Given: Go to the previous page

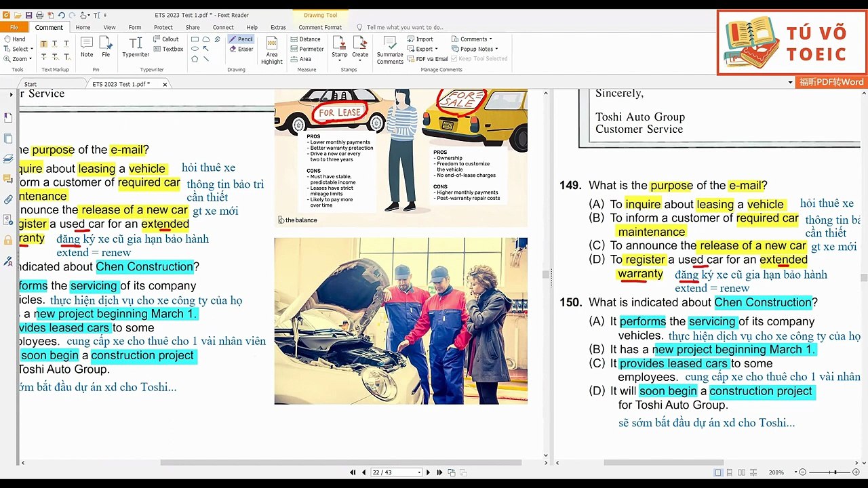Looking at the screenshot, I should coord(364,472).
